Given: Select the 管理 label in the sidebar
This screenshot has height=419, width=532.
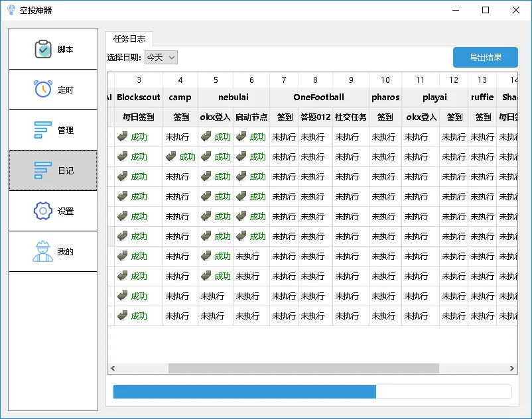Looking at the screenshot, I should click(x=66, y=130).
